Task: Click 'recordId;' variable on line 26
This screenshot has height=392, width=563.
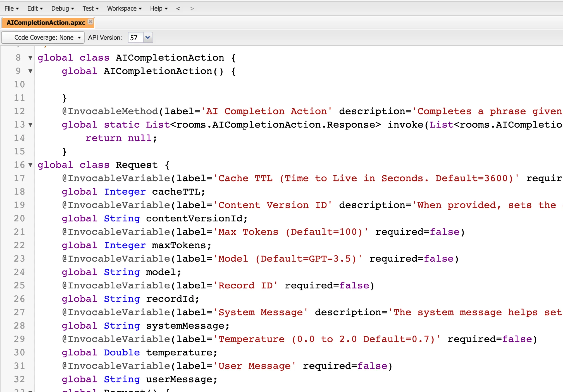Action: pyautogui.click(x=173, y=299)
